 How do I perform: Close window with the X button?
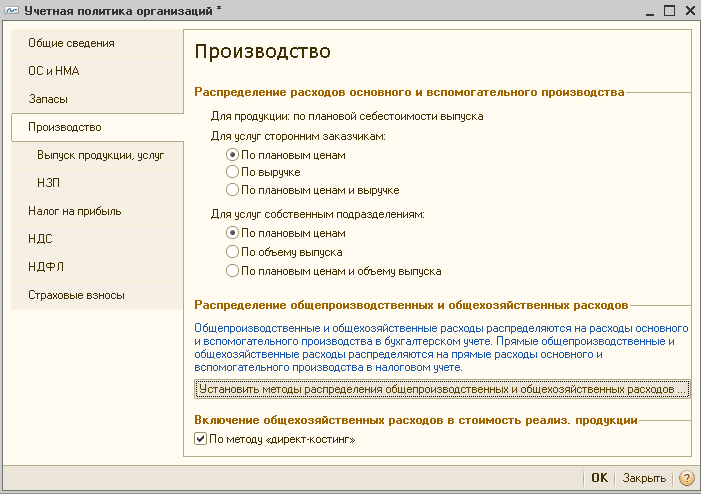[x=690, y=10]
